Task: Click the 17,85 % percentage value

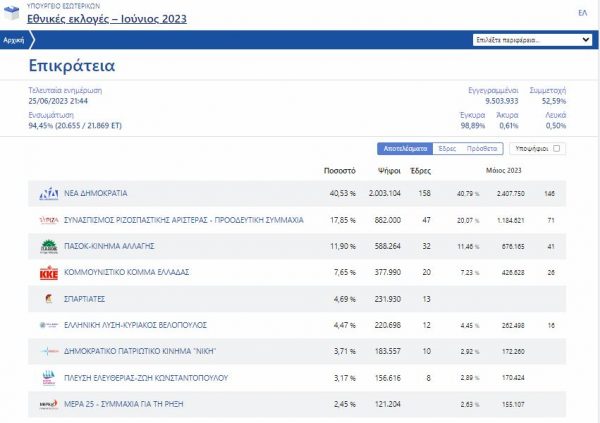Action: pos(342,220)
